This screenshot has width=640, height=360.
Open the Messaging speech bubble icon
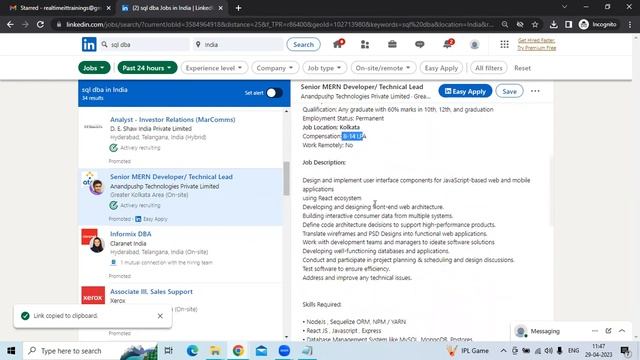click(420, 44)
